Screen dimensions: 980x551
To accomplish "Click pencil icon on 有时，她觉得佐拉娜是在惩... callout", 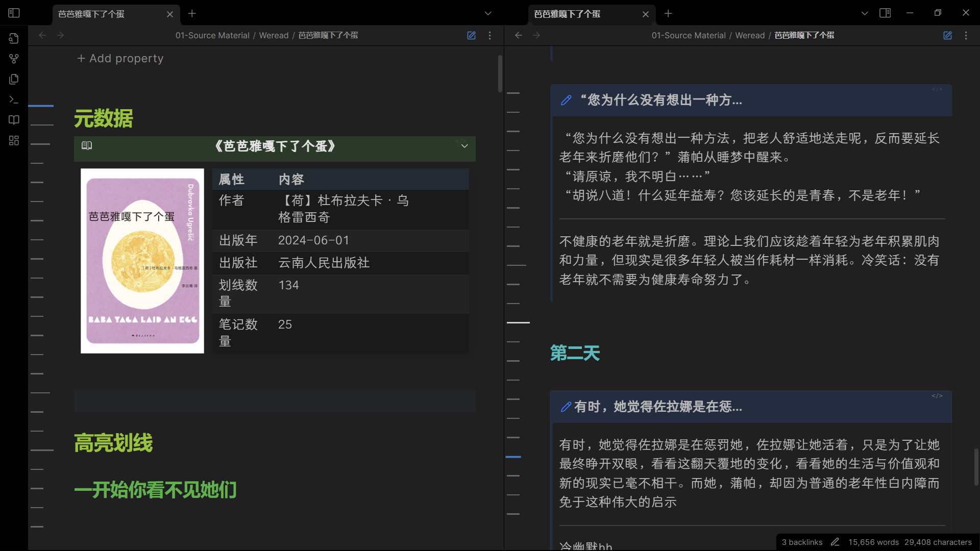I will [x=566, y=407].
